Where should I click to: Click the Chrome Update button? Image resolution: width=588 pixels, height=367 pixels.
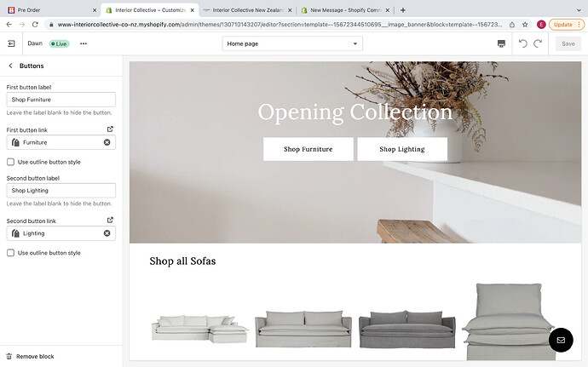coord(567,25)
